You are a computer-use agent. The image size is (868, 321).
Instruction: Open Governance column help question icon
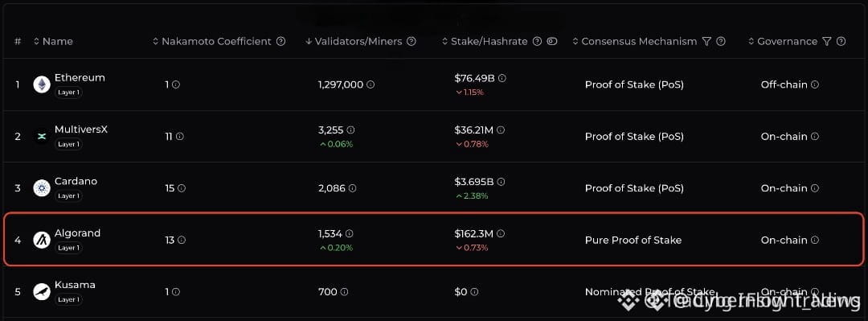(841, 42)
